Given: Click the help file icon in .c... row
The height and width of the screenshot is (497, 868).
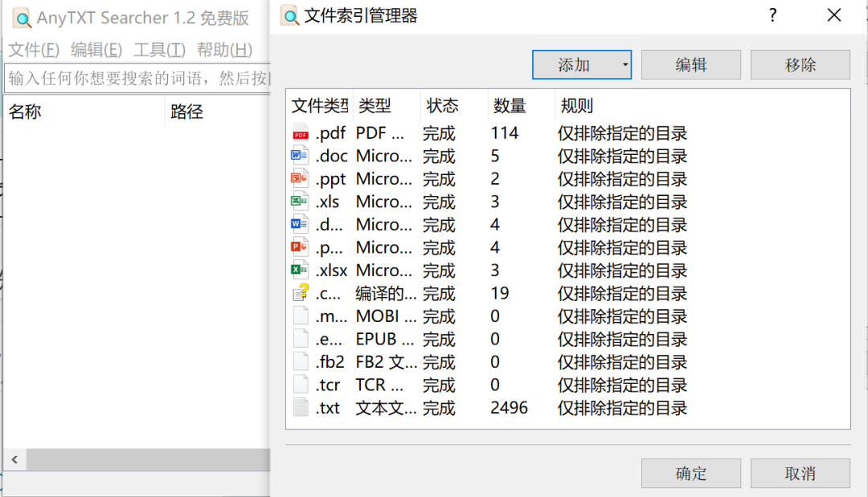Looking at the screenshot, I should [301, 292].
